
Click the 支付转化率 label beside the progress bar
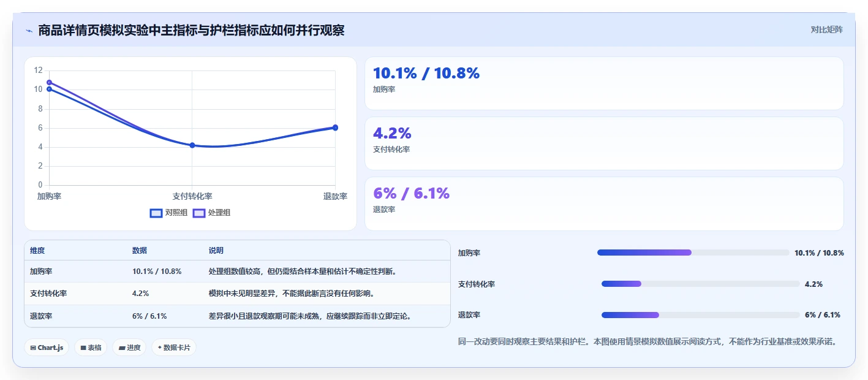[x=477, y=284]
